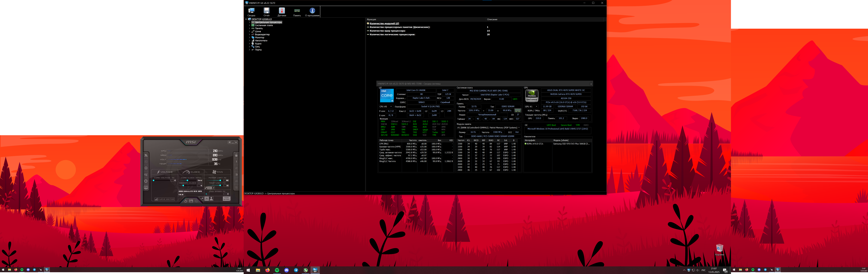
Task: Adjust the Core Clock slider handle
Action: click(x=187, y=180)
